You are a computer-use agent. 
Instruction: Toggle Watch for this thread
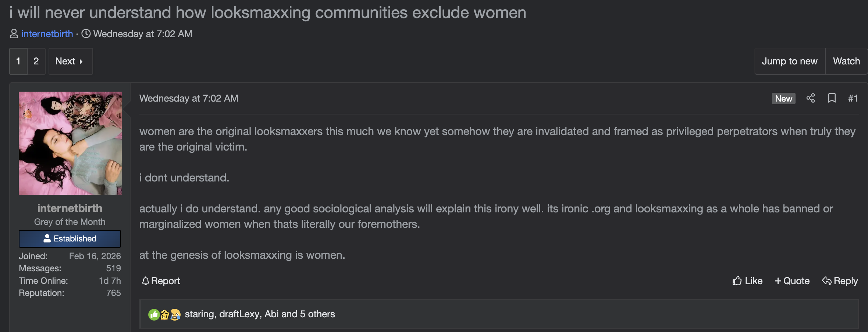[x=846, y=61]
